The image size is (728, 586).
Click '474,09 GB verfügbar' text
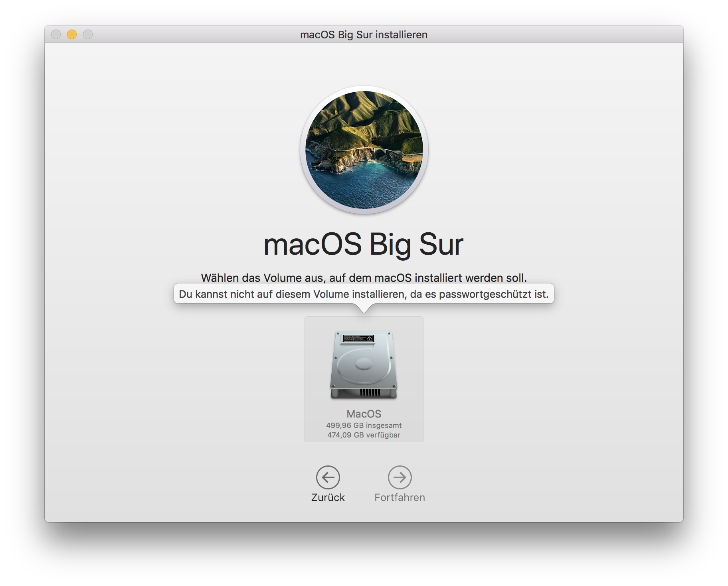(364, 435)
